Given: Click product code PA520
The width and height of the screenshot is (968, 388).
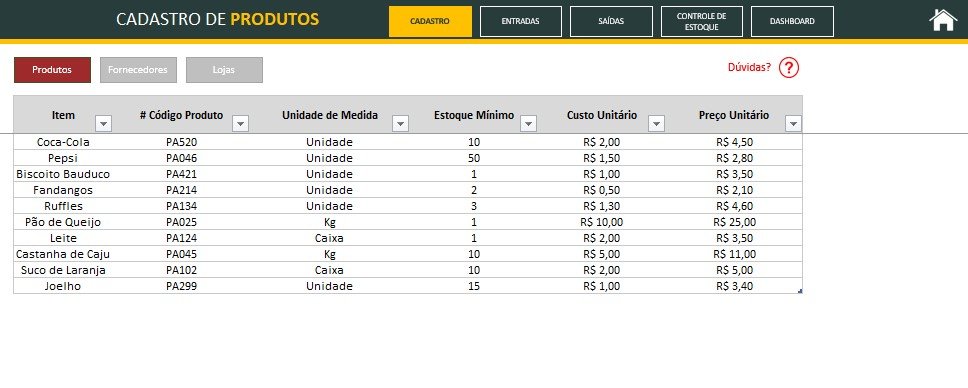Looking at the screenshot, I should pos(182,142).
